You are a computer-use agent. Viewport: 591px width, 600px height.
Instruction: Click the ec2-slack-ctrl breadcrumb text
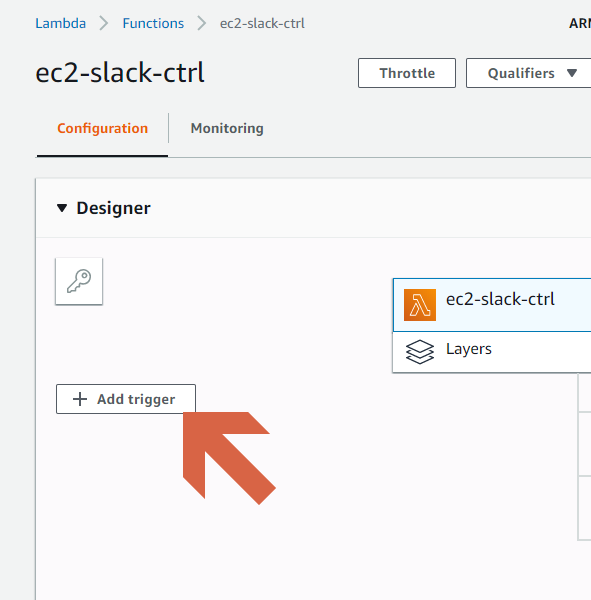point(262,23)
